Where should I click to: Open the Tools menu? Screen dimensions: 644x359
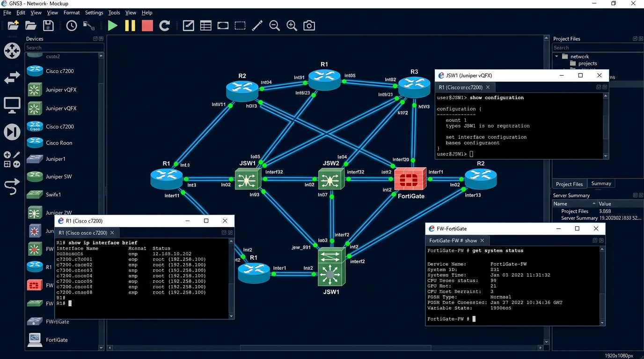coord(114,13)
